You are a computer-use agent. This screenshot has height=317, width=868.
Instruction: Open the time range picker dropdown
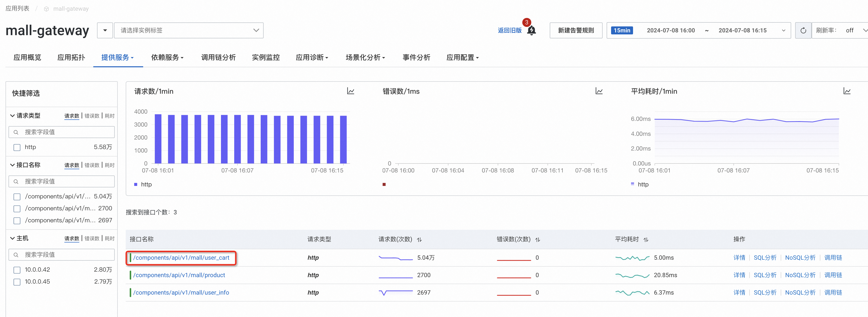698,31
